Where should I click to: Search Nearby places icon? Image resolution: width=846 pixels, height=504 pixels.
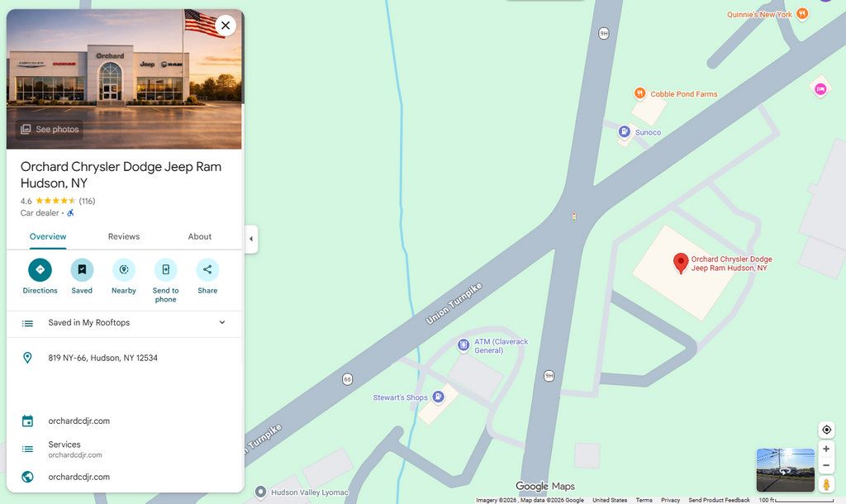click(124, 270)
